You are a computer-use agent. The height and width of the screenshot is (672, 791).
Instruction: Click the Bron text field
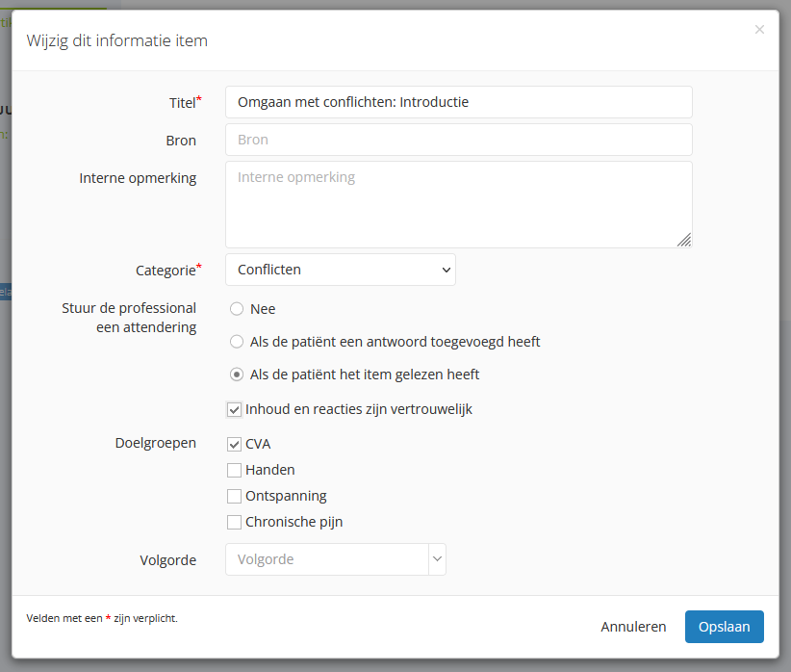tap(458, 140)
